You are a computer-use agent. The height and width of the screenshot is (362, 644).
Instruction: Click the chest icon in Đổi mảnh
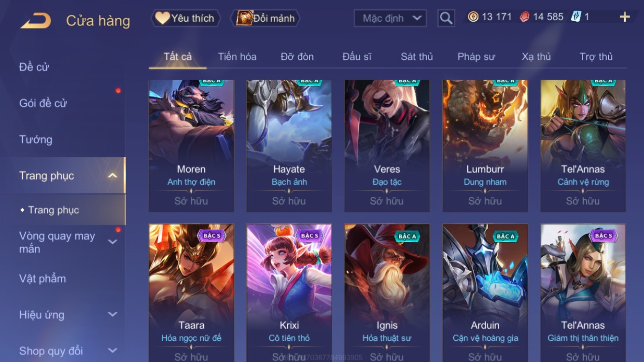[244, 18]
